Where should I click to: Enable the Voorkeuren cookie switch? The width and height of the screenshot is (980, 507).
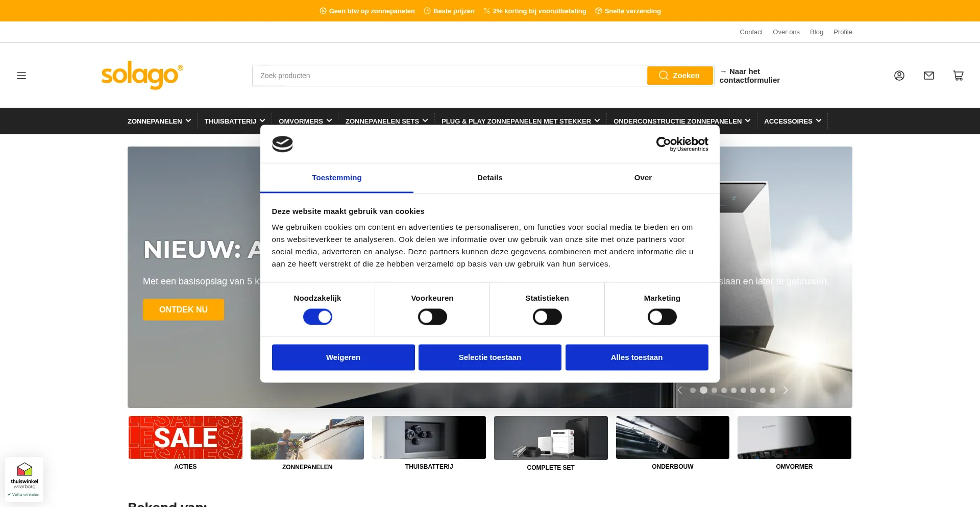click(x=432, y=317)
